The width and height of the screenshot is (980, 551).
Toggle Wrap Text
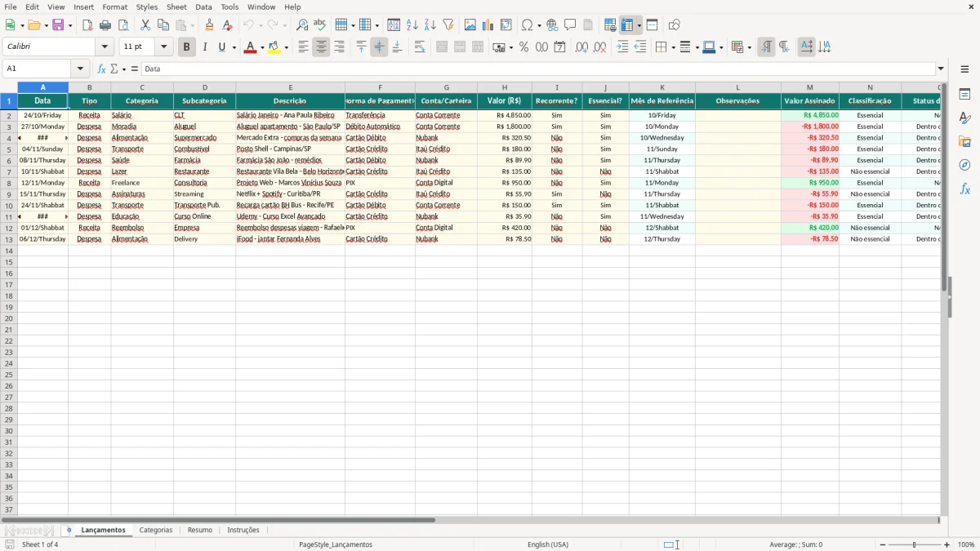coord(420,47)
